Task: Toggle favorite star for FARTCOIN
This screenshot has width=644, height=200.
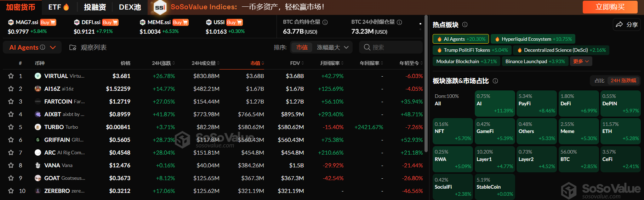Action: pyautogui.click(x=11, y=101)
